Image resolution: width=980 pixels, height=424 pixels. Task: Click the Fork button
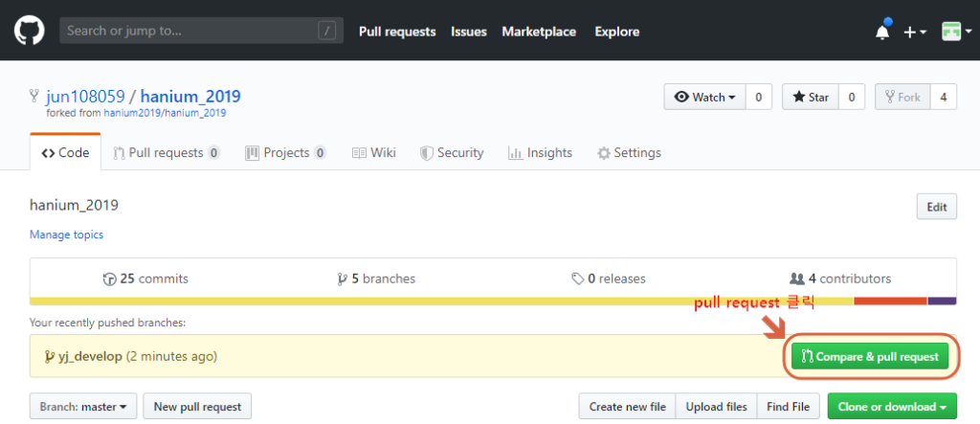(x=902, y=97)
